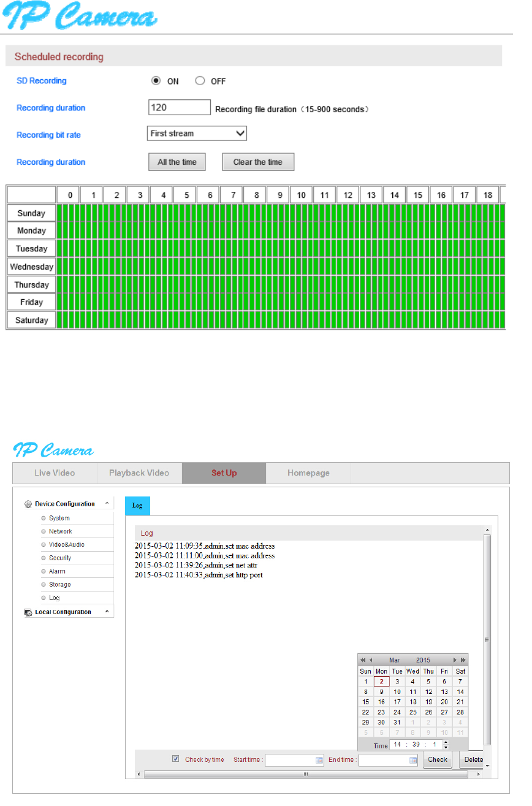Go to next month in calendar
Screen dimensions: 532x806
click(x=455, y=660)
